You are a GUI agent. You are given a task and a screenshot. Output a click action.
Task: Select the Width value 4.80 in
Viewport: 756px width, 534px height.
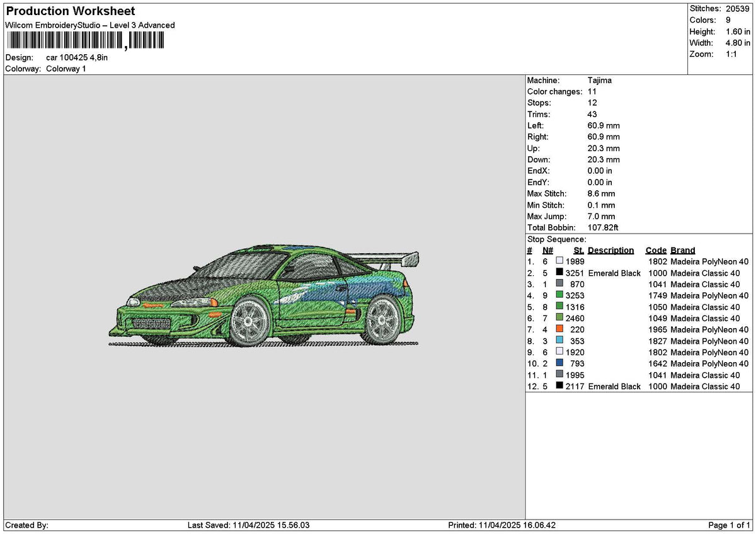pos(738,43)
